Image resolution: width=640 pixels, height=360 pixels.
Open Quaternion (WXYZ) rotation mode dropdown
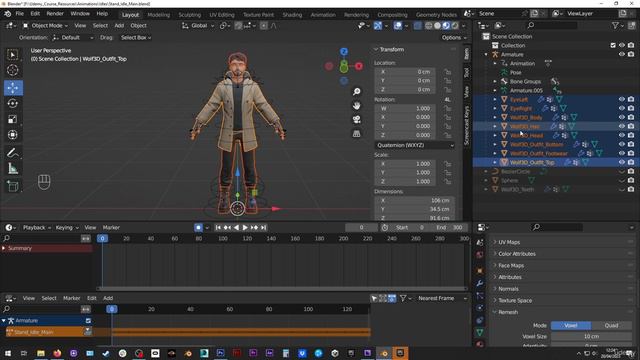pyautogui.click(x=414, y=145)
